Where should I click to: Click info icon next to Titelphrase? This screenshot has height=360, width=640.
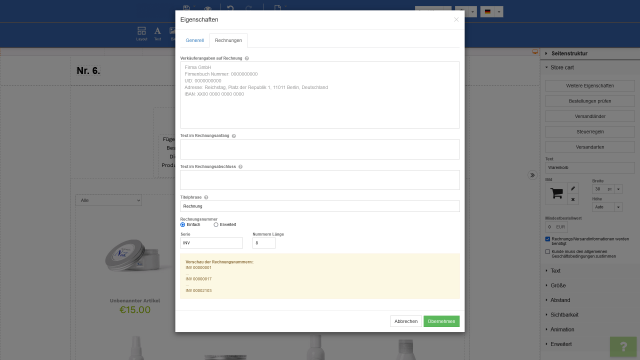206,197
